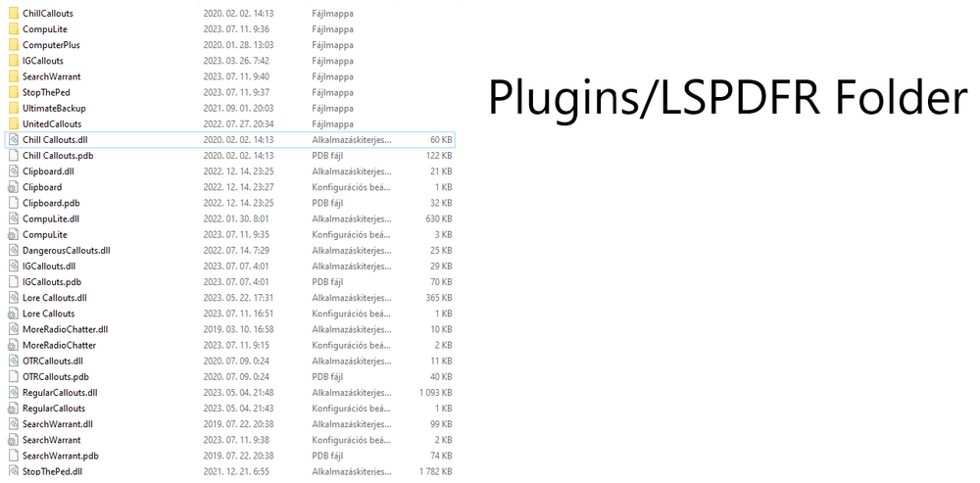This screenshot has width=980, height=483.
Task: Click the DangerousCallouts.dll file icon
Action: tap(13, 251)
